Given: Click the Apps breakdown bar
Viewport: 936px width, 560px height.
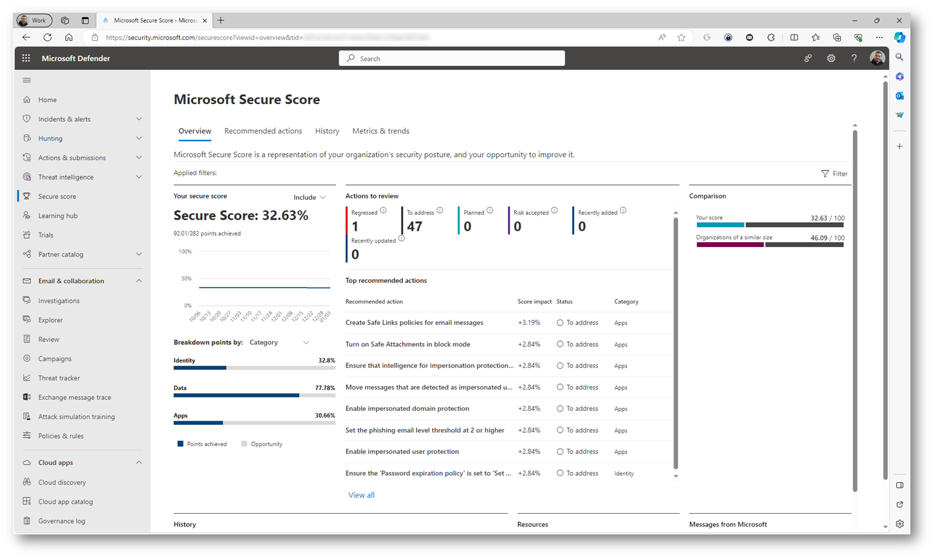Looking at the screenshot, I should coord(254,422).
